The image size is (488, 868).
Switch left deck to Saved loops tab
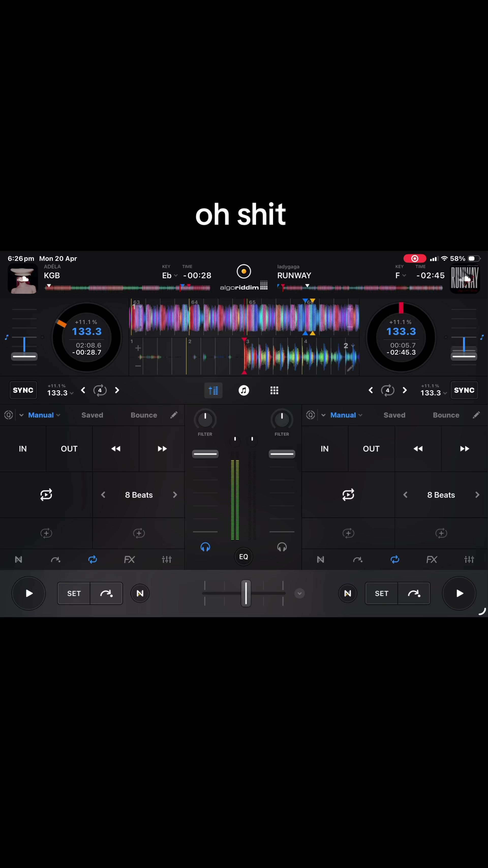[x=92, y=415]
